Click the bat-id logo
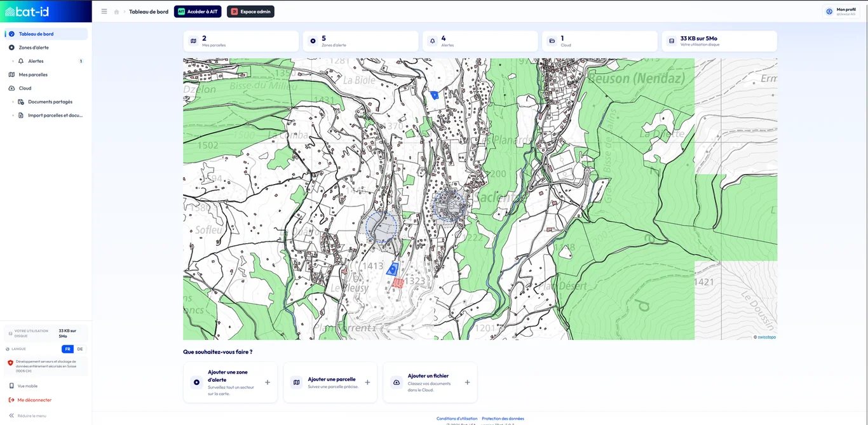The width and height of the screenshot is (868, 425). (27, 11)
